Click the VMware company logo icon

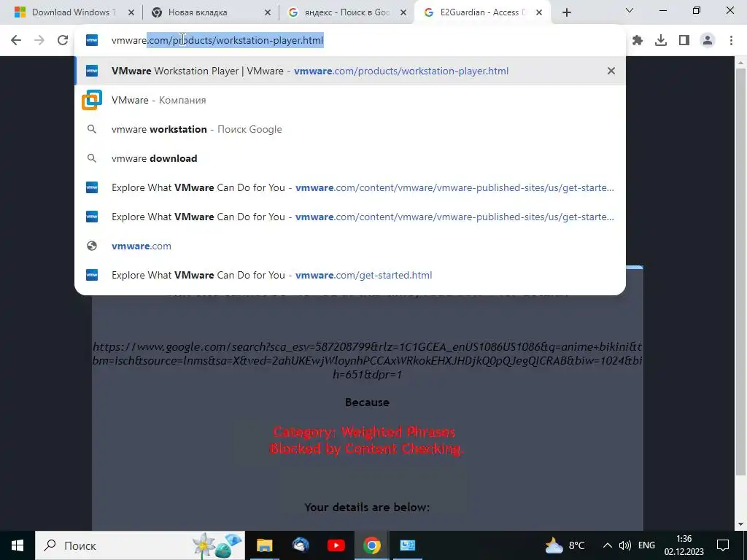[x=92, y=100]
